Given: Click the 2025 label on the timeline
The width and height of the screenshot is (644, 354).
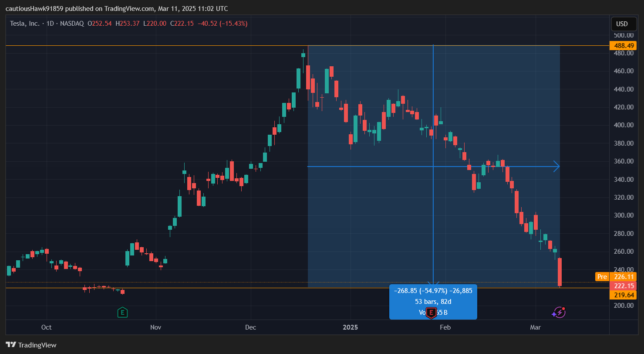Looking at the screenshot, I should (x=350, y=327).
